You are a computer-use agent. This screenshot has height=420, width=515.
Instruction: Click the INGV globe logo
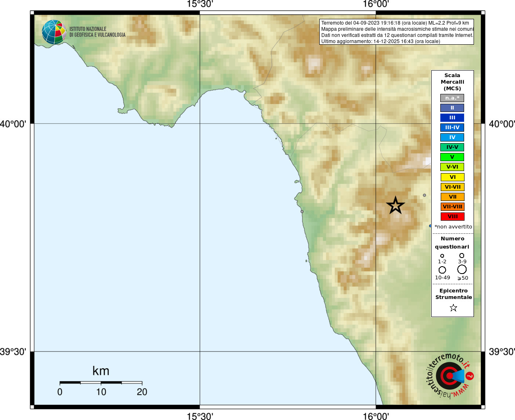54,32
